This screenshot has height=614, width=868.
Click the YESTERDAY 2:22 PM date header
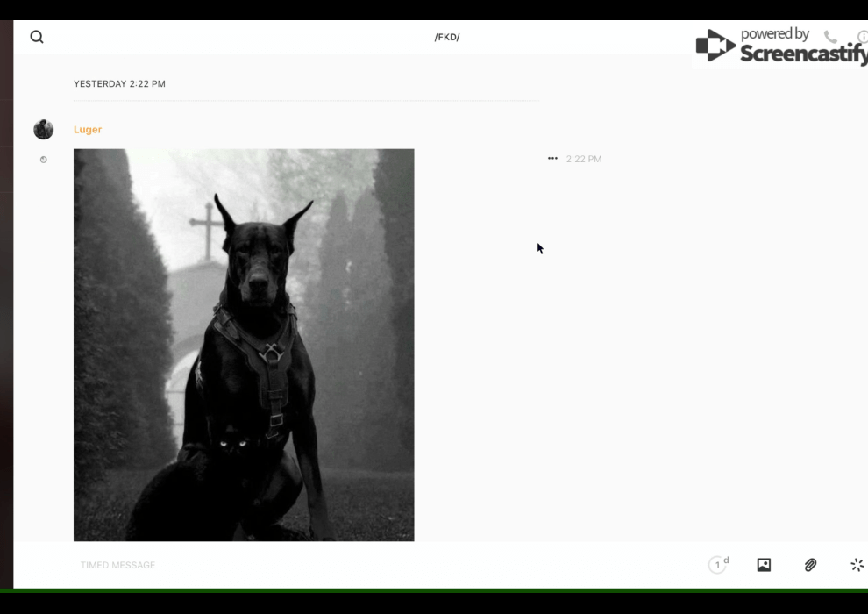(x=119, y=84)
